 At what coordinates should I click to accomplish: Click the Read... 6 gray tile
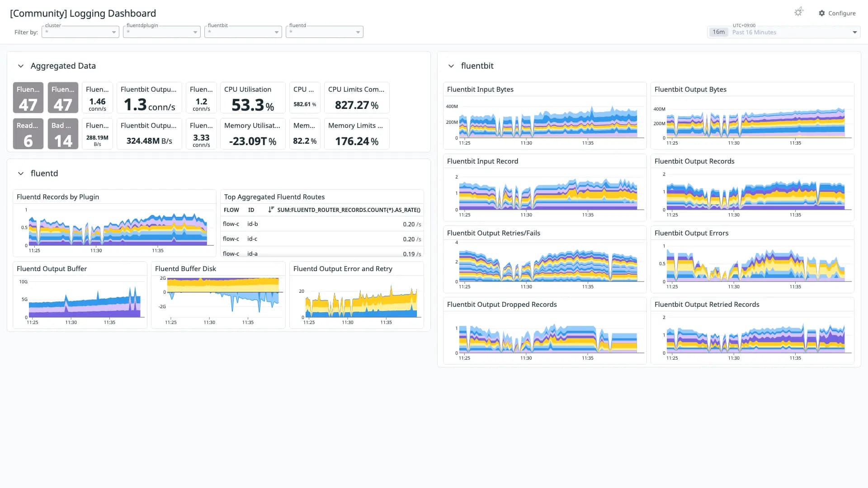[x=28, y=134]
